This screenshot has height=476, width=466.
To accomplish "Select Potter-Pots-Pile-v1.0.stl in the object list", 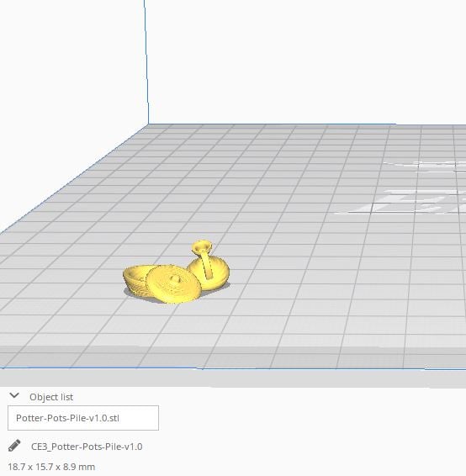I will pos(83,418).
